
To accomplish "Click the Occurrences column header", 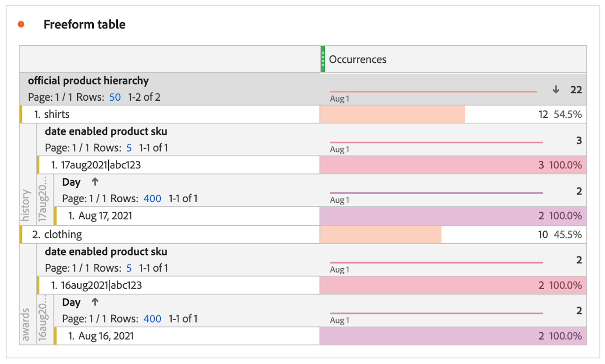I will pos(357,59).
